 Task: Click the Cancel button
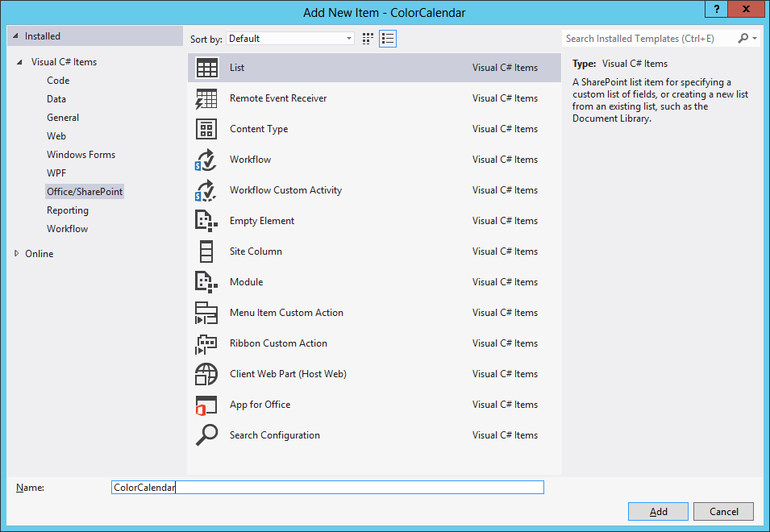coord(724,511)
